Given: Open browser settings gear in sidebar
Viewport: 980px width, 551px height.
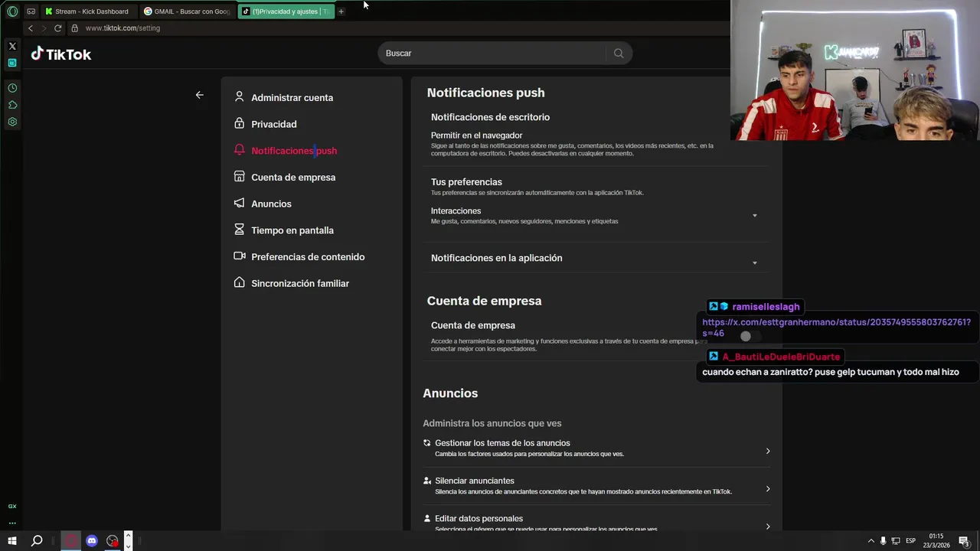Looking at the screenshot, I should click(x=12, y=122).
